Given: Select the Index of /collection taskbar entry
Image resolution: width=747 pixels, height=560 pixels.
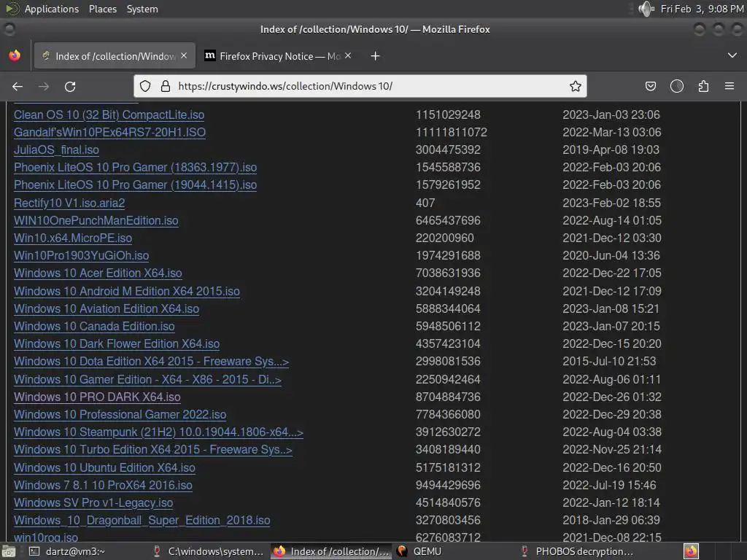Looking at the screenshot, I should pyautogui.click(x=332, y=551).
